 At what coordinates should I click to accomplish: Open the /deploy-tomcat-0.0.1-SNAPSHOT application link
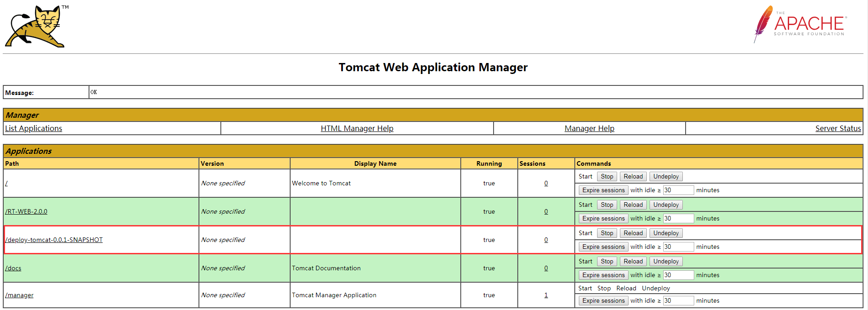pos(54,240)
